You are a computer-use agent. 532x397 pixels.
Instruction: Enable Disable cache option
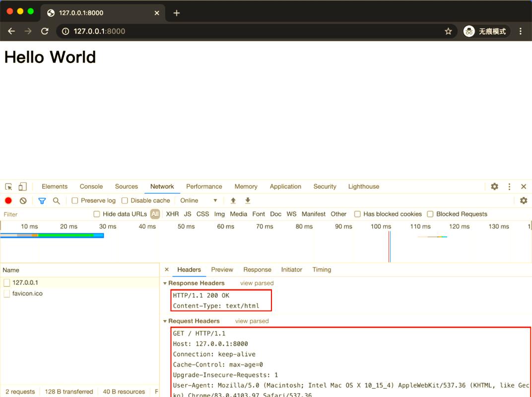pyautogui.click(x=124, y=200)
